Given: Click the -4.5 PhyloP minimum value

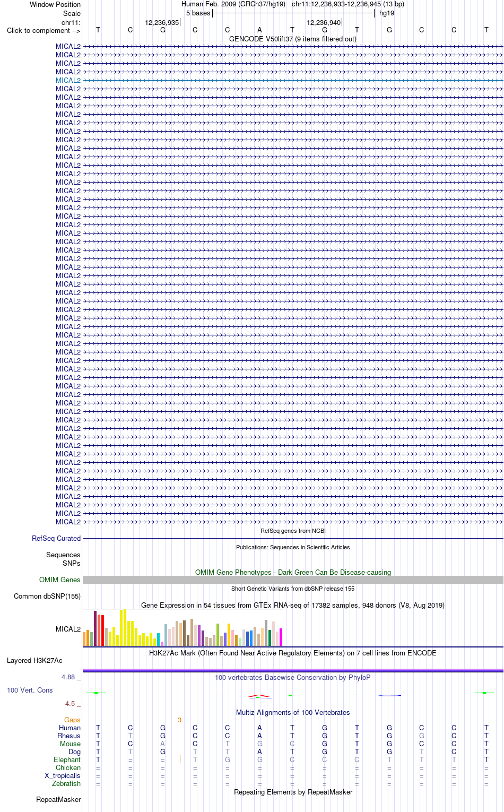Looking at the screenshot, I should (x=72, y=703).
